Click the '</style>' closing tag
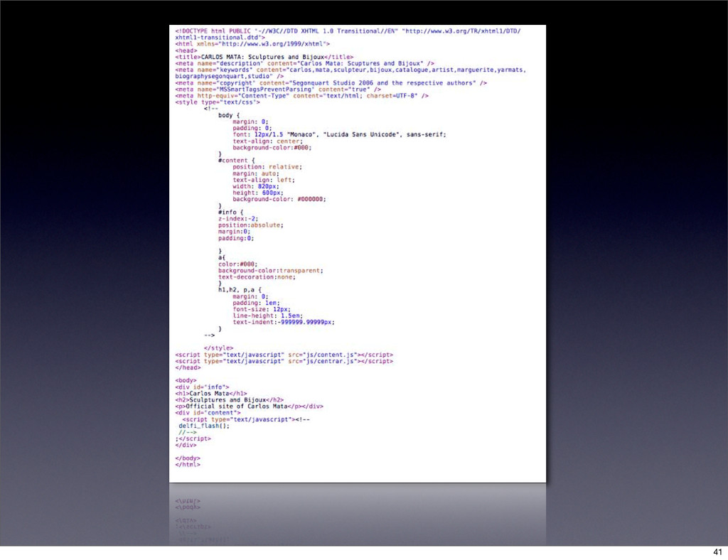The width and height of the screenshot is (728, 560). coord(219,348)
